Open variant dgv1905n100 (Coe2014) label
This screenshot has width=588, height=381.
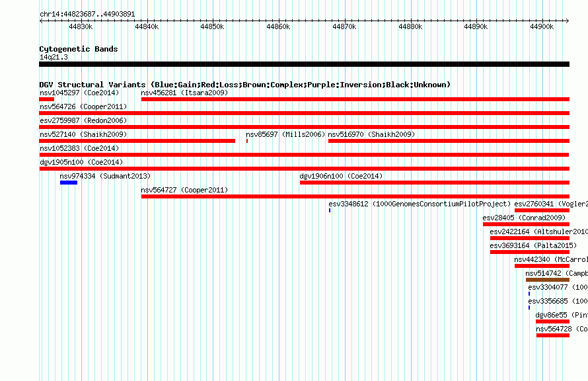coord(81,162)
